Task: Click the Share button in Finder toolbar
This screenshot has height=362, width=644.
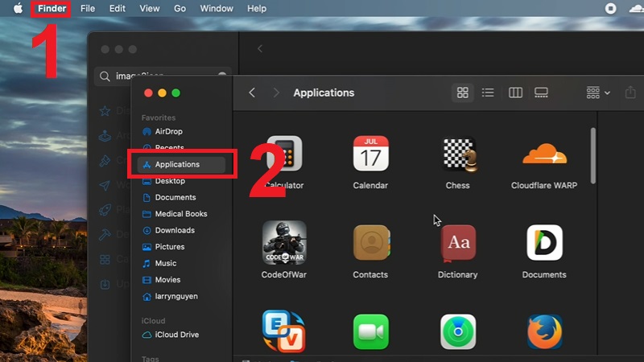Action: point(630,93)
